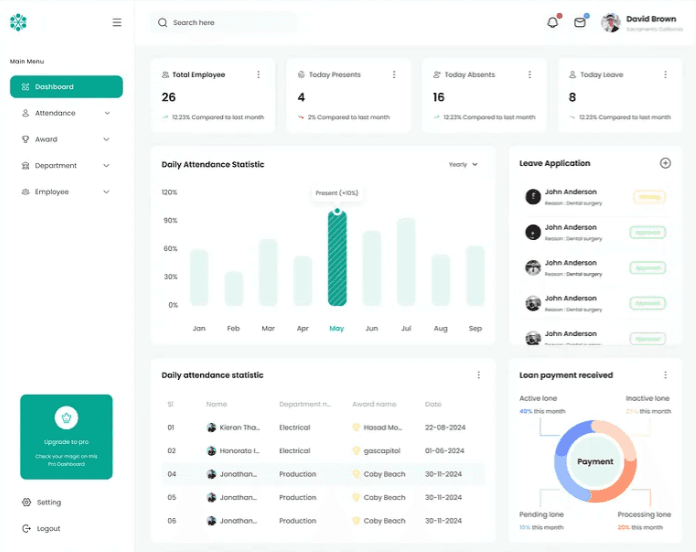
Task: Click the July bar in attendance chart
Action: (x=406, y=262)
